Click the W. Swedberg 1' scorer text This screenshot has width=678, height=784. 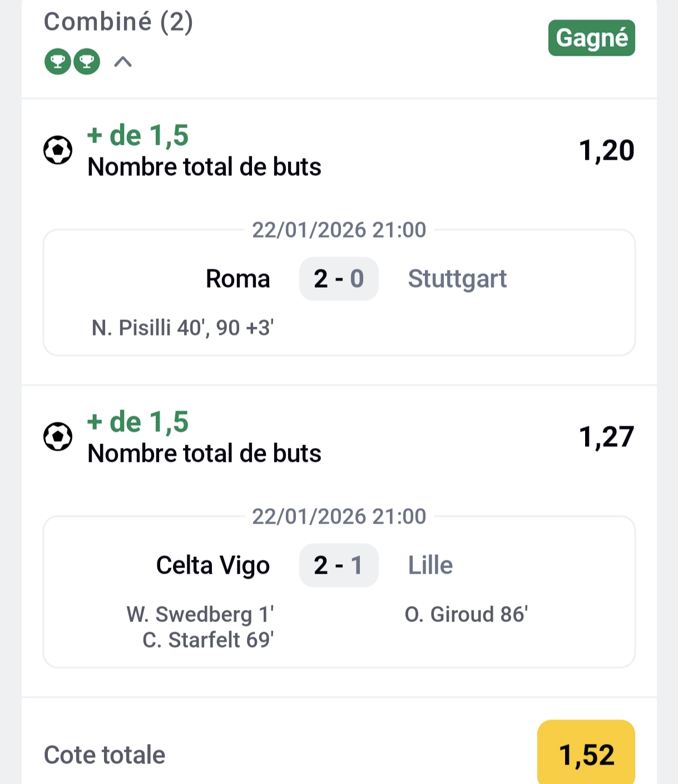click(x=200, y=615)
